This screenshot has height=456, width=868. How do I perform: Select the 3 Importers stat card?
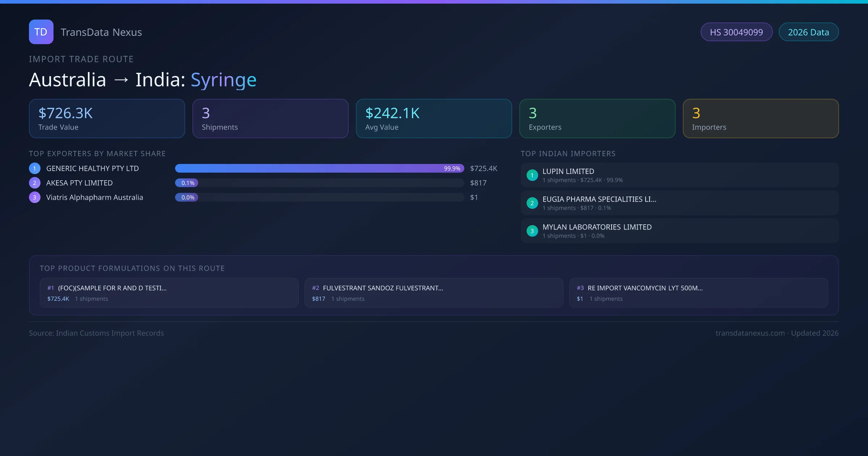[761, 118]
